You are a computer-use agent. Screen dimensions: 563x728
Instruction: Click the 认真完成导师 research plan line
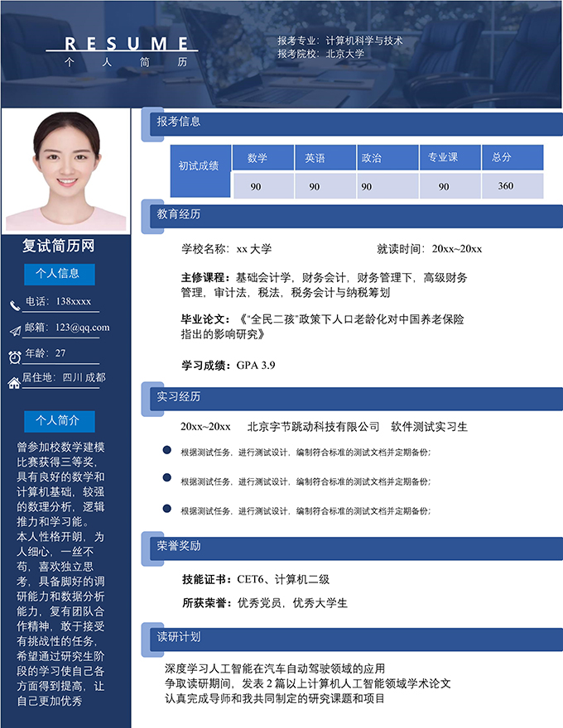pyautogui.click(x=275, y=698)
